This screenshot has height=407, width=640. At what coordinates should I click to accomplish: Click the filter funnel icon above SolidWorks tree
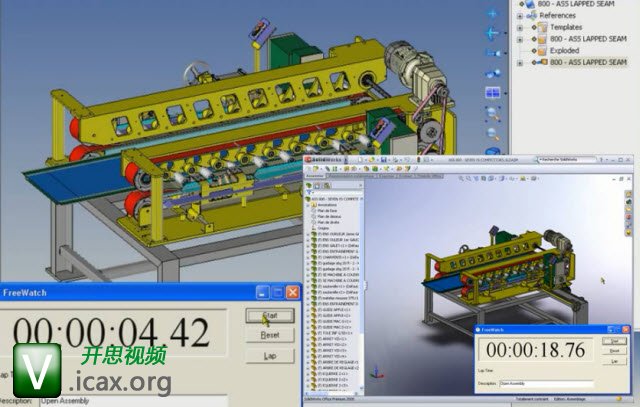tap(309, 192)
